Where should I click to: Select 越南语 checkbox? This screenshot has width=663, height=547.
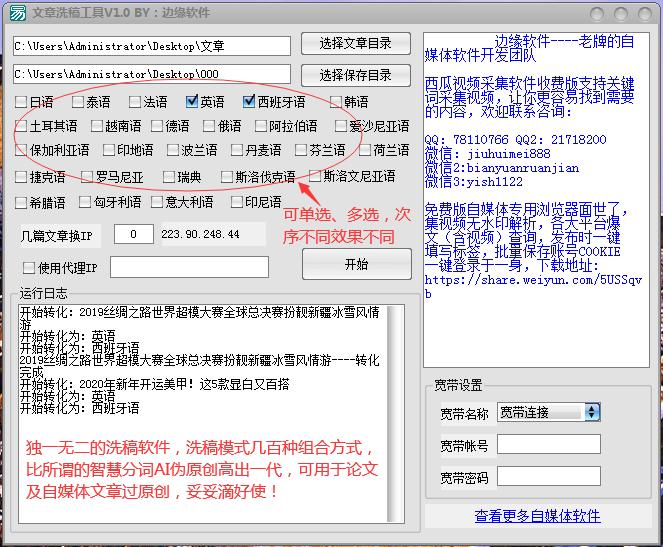(x=97, y=126)
